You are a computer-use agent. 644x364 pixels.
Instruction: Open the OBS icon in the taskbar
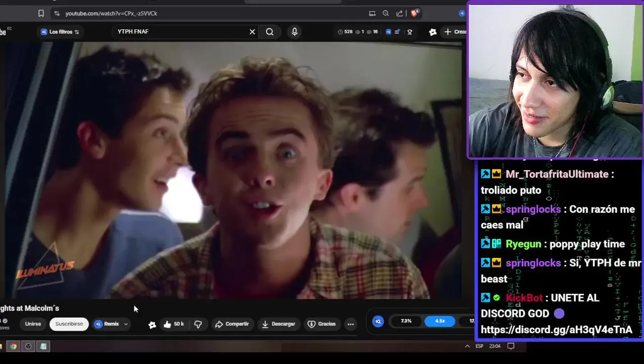[x=28, y=346]
